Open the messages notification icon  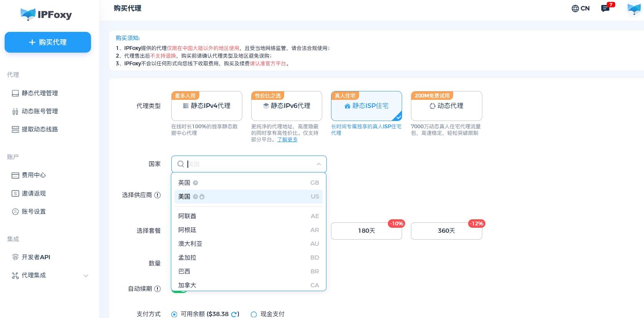pyautogui.click(x=605, y=8)
